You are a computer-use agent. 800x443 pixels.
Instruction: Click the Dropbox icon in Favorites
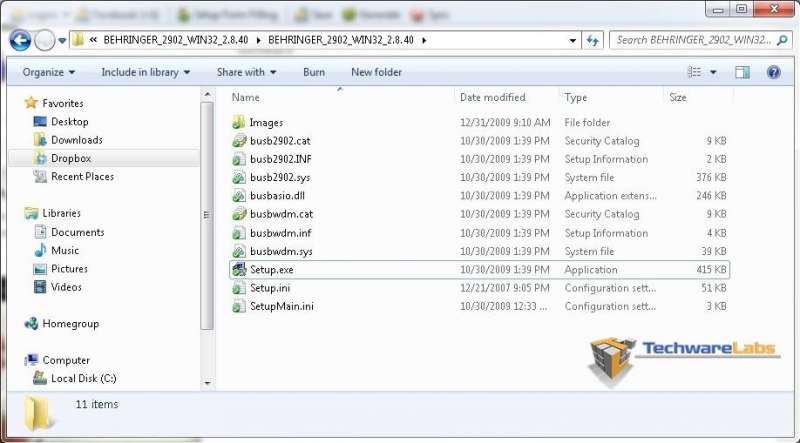(40, 158)
